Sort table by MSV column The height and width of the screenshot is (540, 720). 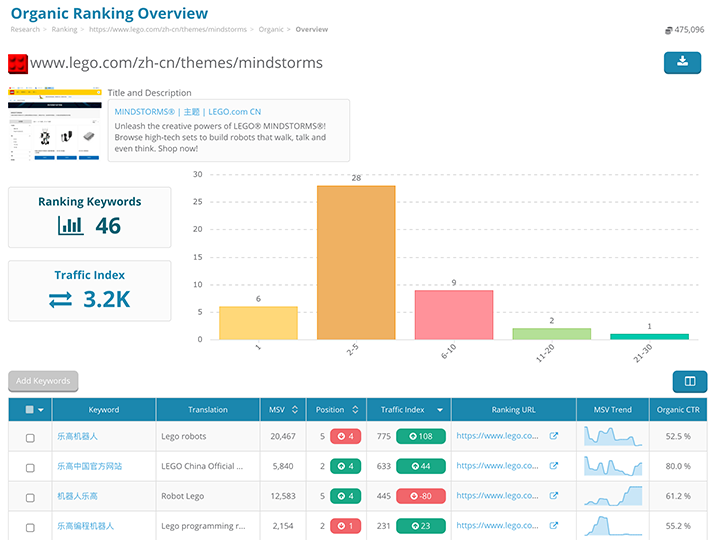(295, 410)
